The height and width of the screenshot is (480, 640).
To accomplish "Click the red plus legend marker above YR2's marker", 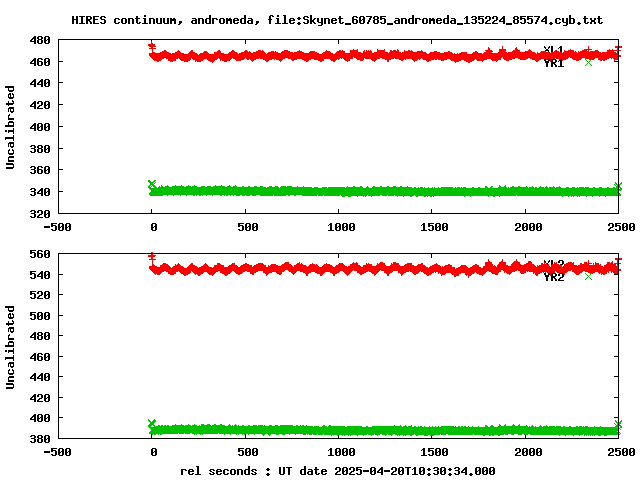I will click(588, 264).
